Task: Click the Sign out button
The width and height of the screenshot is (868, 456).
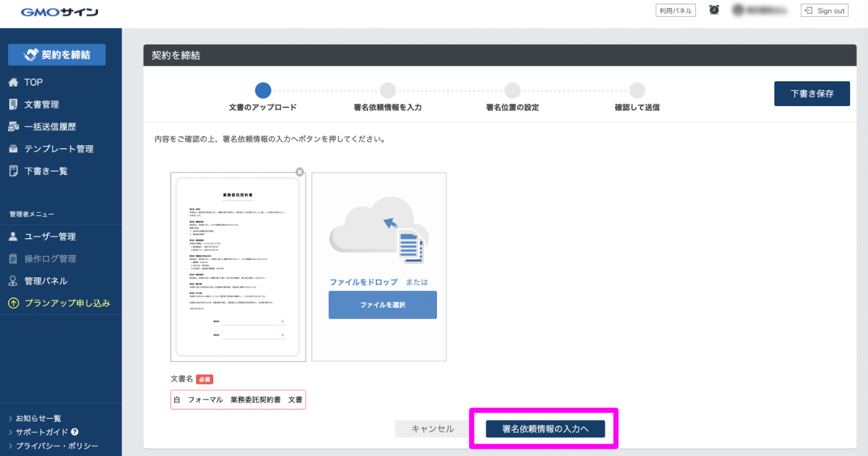Action: [x=825, y=11]
